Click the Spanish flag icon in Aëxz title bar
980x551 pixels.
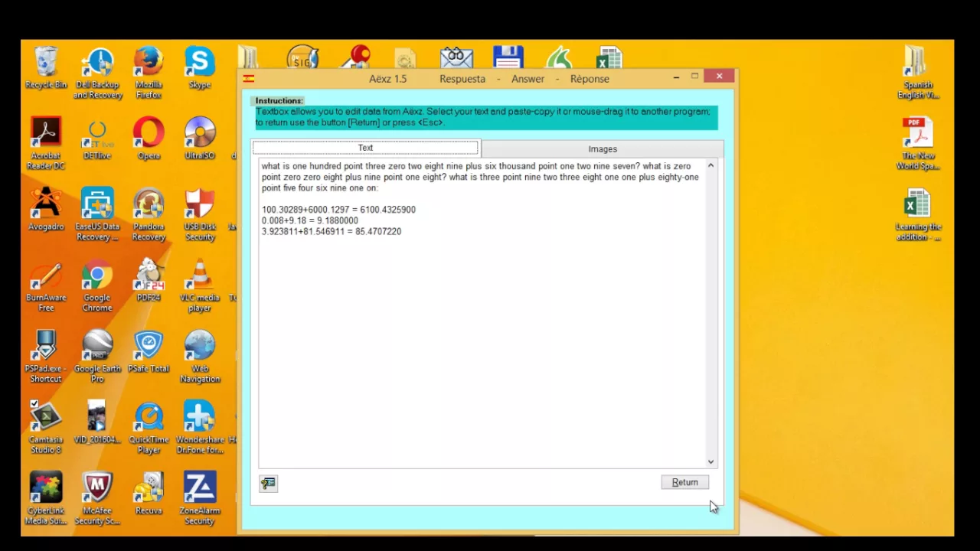pos(249,78)
